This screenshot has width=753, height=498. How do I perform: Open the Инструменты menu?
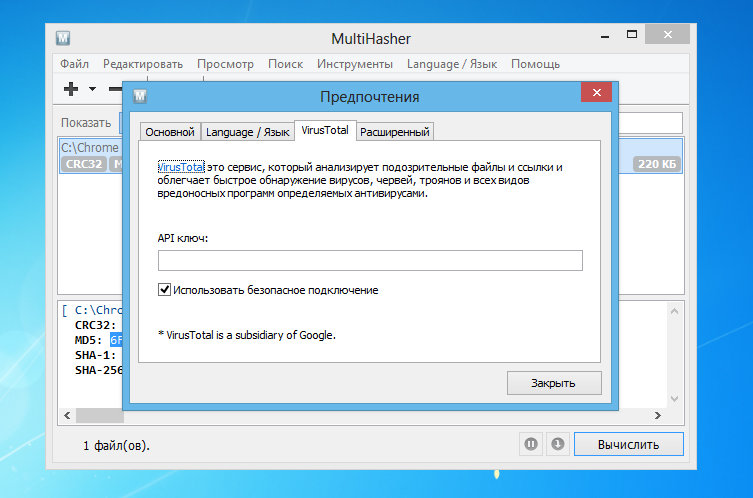(354, 64)
